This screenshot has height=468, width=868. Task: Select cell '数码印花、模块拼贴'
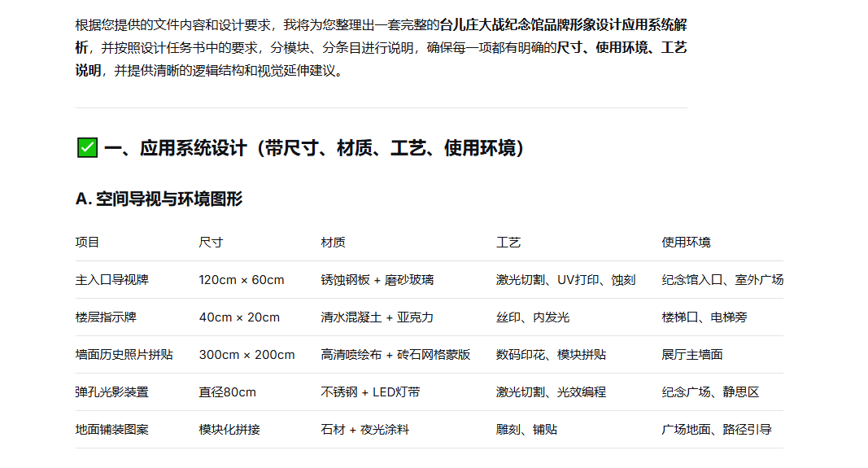coord(551,355)
